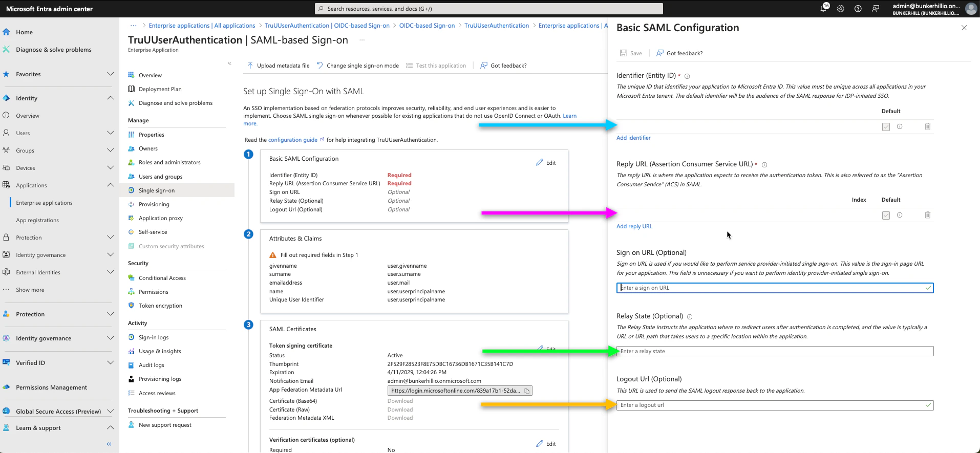Expand Devices menu
This screenshot has height=453, width=980.
pyautogui.click(x=110, y=168)
